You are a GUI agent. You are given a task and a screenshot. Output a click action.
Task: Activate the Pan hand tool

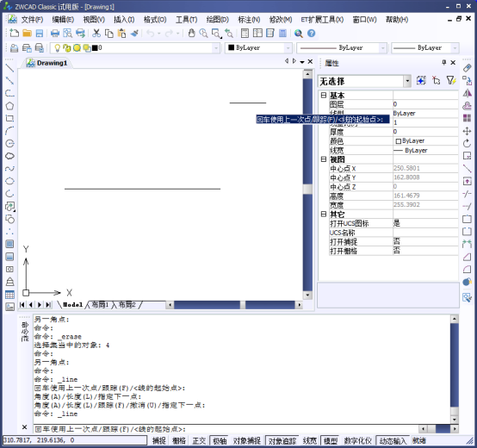191,34
